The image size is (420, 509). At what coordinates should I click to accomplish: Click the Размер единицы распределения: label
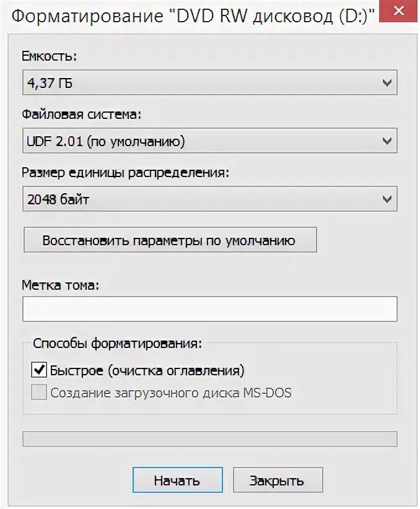coord(125,172)
